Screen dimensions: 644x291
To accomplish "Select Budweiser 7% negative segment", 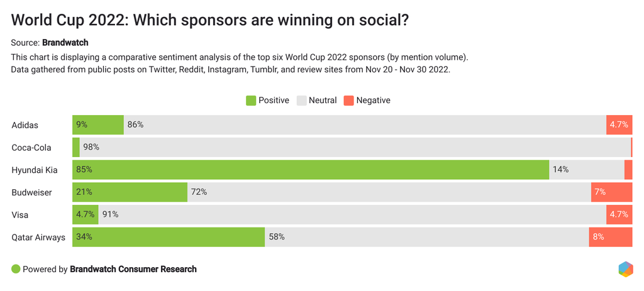I will (x=611, y=192).
